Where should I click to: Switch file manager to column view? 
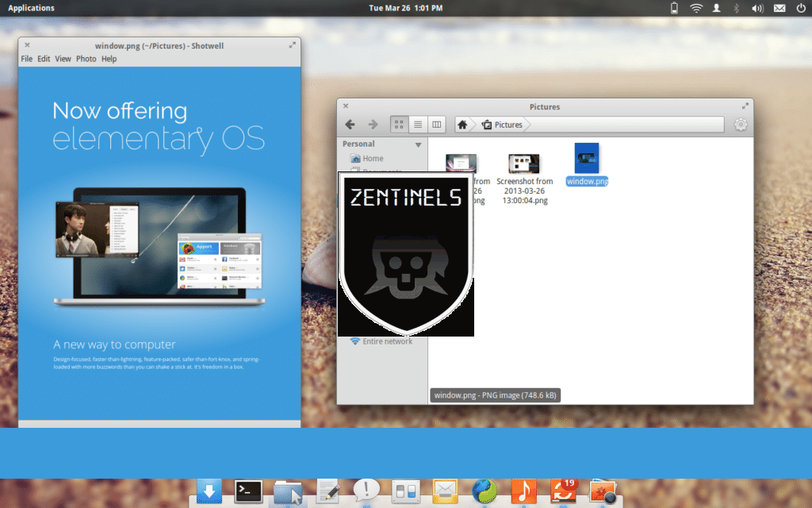tap(437, 125)
